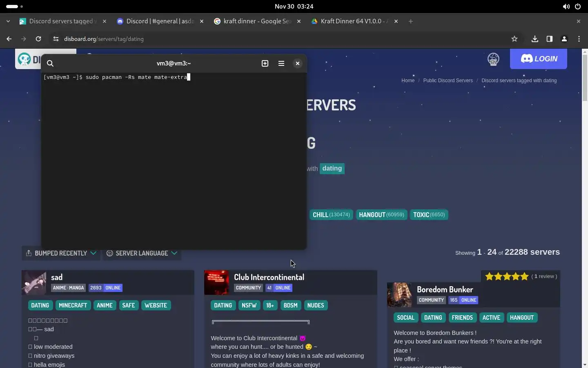Viewport: 588px width, 368px height.
Task: Click the page vertical scrollbar
Action: tap(585, 79)
